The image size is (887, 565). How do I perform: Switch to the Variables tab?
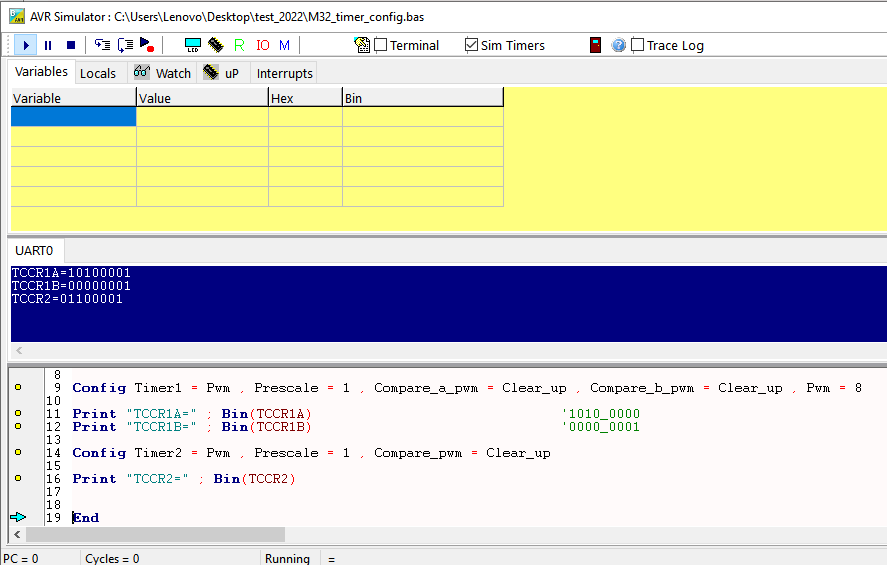[x=41, y=72]
